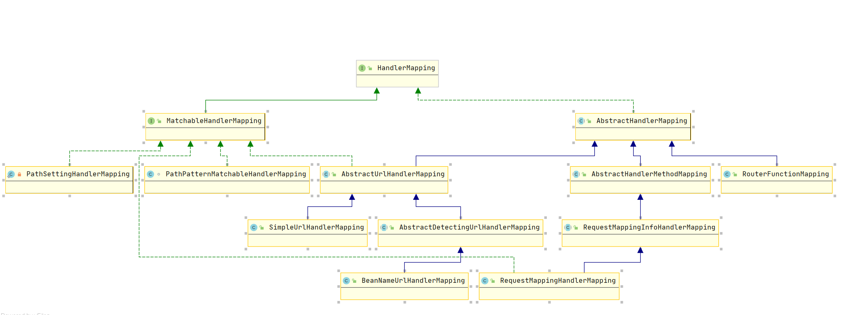Image resolution: width=868 pixels, height=315 pixels.
Task: Click the class icon of BeanNameUrlHandlerMapping
Action: [346, 281]
